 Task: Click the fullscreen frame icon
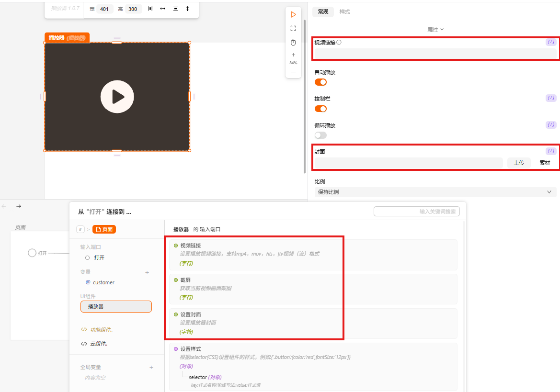(x=293, y=29)
